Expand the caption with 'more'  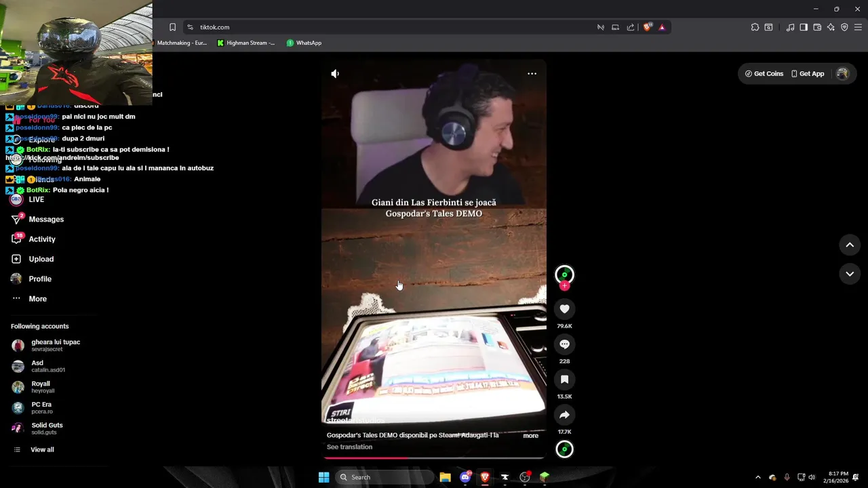[x=530, y=436]
